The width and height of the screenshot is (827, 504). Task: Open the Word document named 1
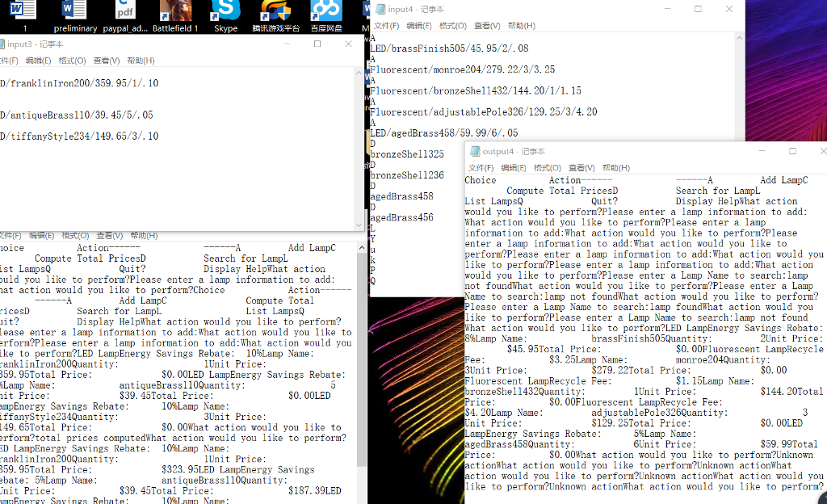(24, 16)
